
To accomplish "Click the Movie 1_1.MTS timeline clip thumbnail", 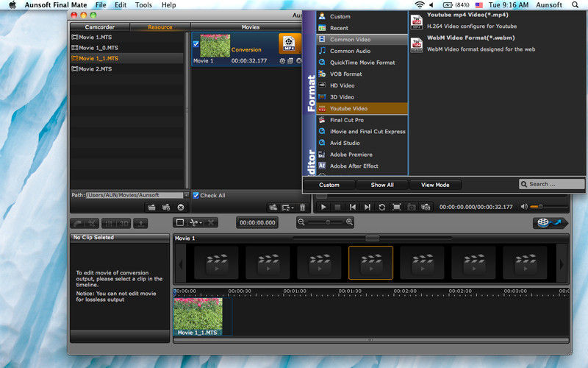I will point(198,316).
